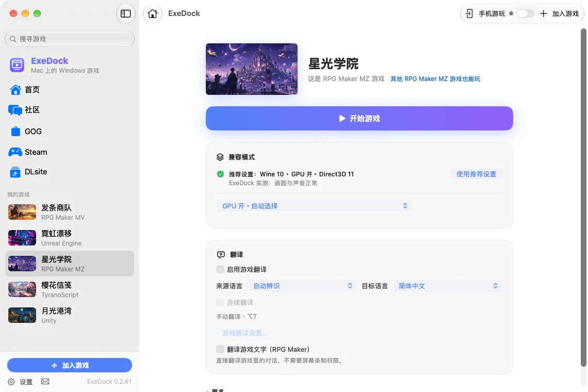Open 设置 at the sidebar bottom
This screenshot has height=392, width=588.
(20, 382)
